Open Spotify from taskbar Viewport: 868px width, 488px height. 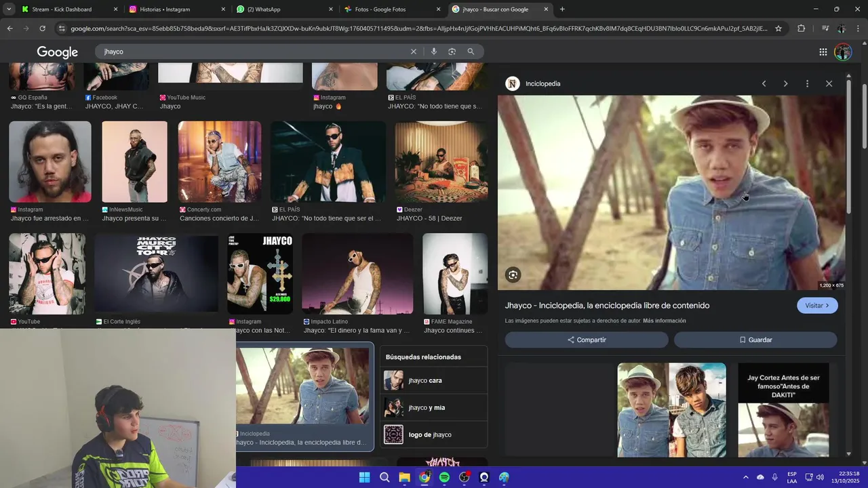(x=444, y=477)
